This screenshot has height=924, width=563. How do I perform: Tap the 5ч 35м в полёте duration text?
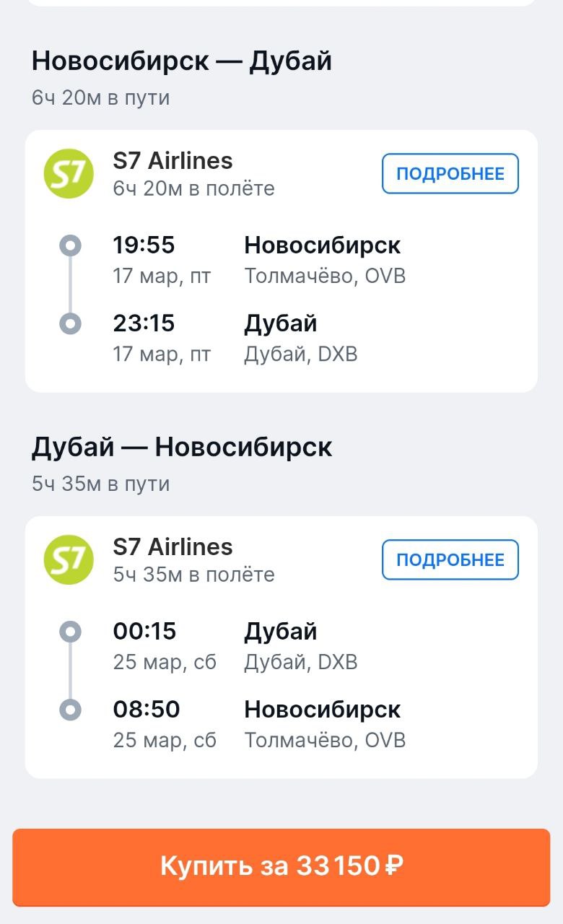click(x=193, y=575)
